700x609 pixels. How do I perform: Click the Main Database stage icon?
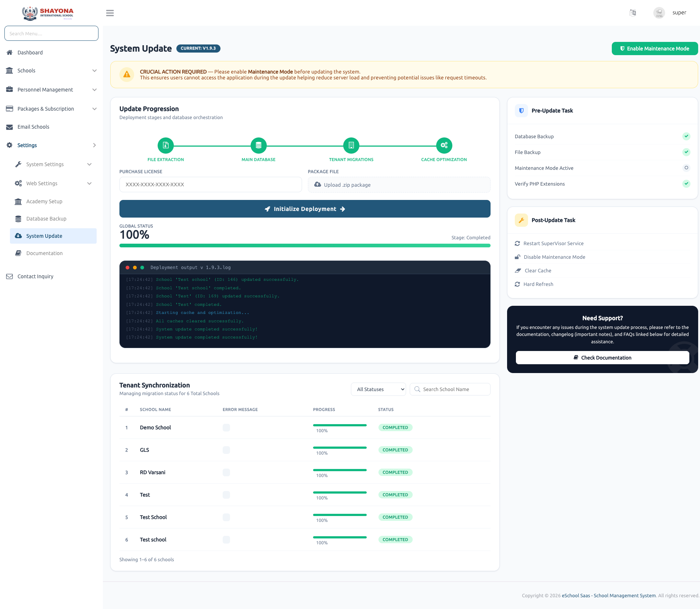coord(259,145)
